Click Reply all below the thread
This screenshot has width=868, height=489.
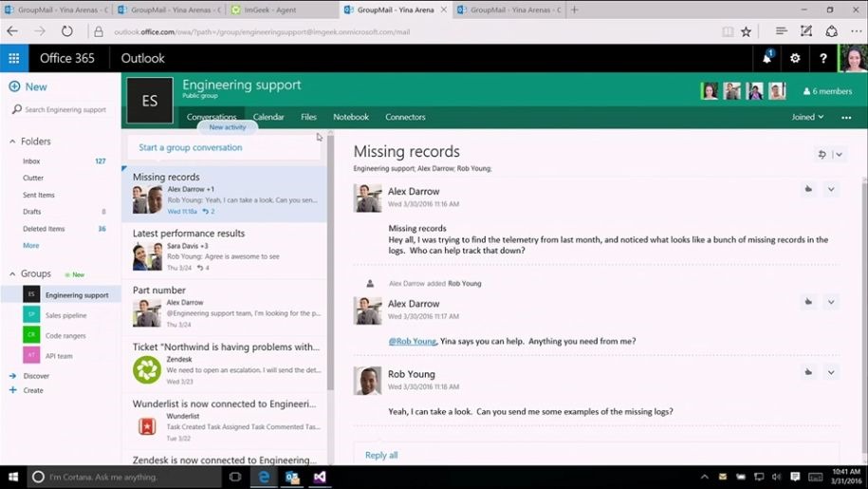pyautogui.click(x=381, y=455)
